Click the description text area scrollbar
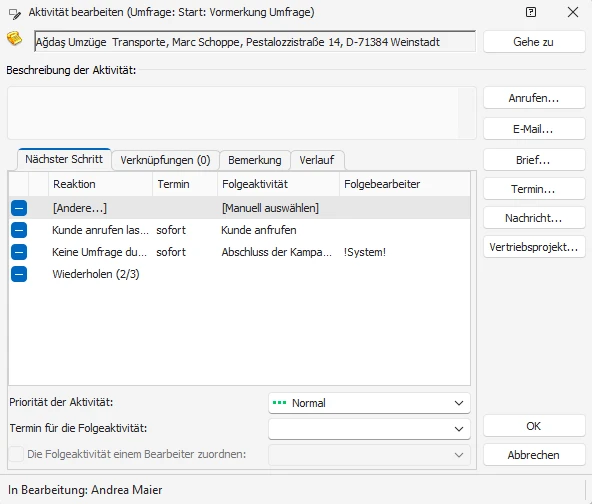Image resolution: width=592 pixels, height=504 pixels. coord(467,113)
